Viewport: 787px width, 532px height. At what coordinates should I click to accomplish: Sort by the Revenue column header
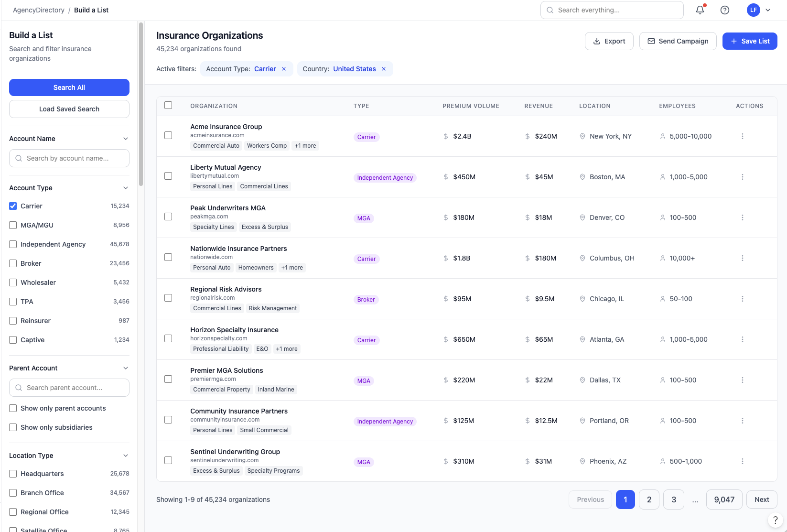[539, 106]
